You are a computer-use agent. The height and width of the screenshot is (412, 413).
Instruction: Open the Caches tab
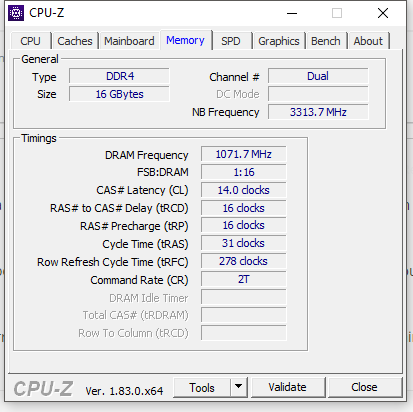pos(75,41)
